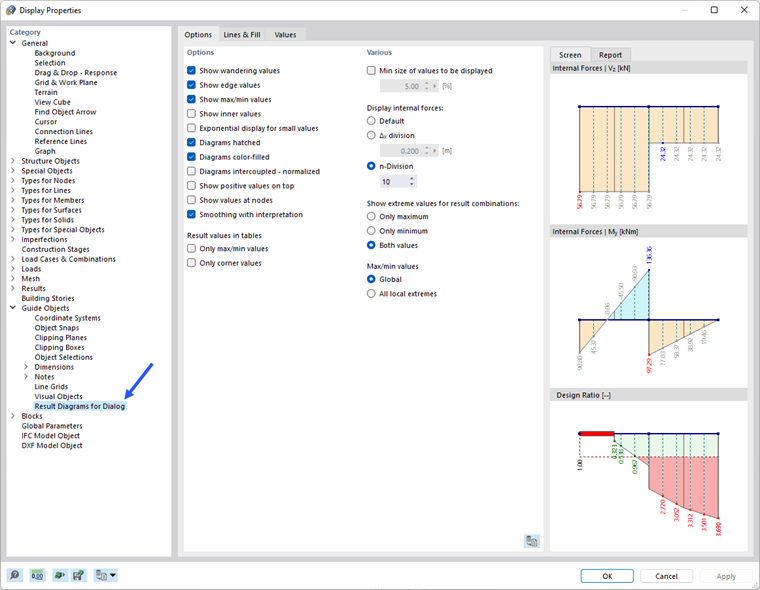Open the database copy dropdown icon in the bottom toolbar
This screenshot has width=760, height=590.
105,575
